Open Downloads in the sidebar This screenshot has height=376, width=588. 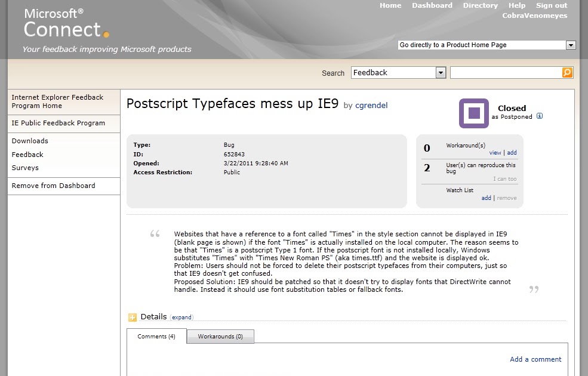[30, 141]
